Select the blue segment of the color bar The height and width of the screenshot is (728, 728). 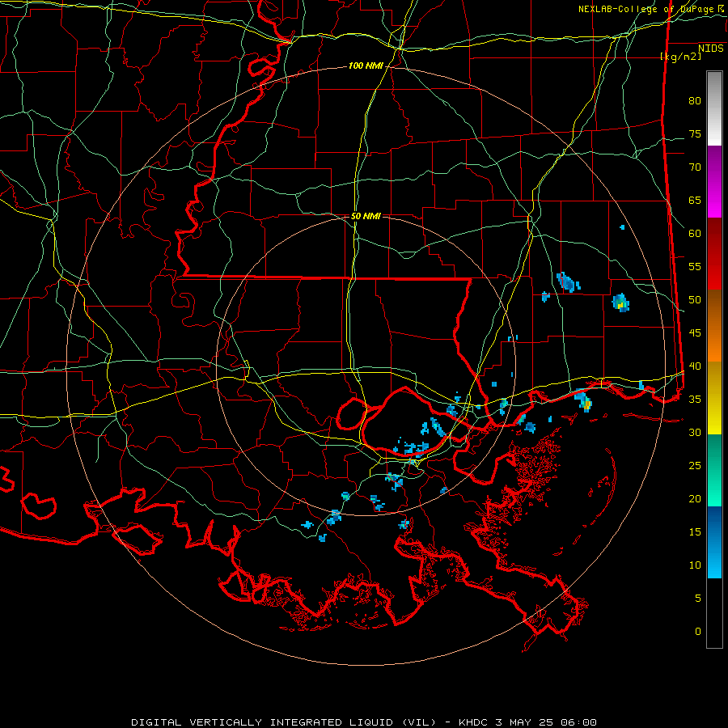714,542
